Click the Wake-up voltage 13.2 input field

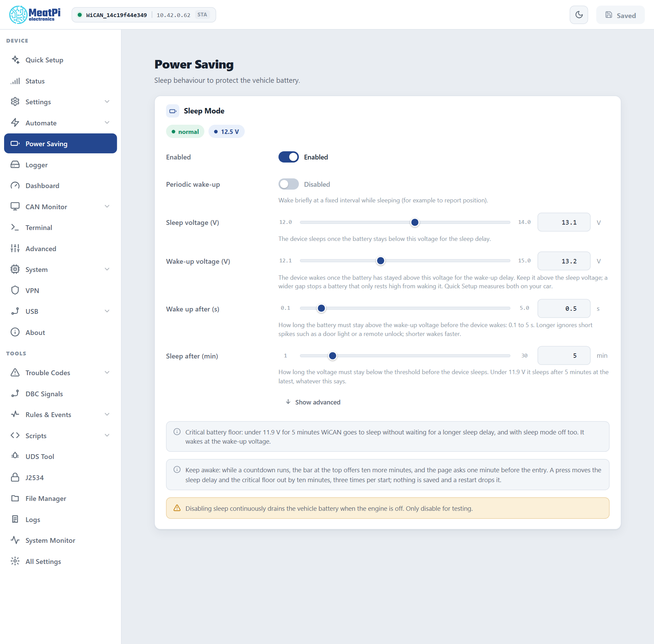tap(564, 261)
